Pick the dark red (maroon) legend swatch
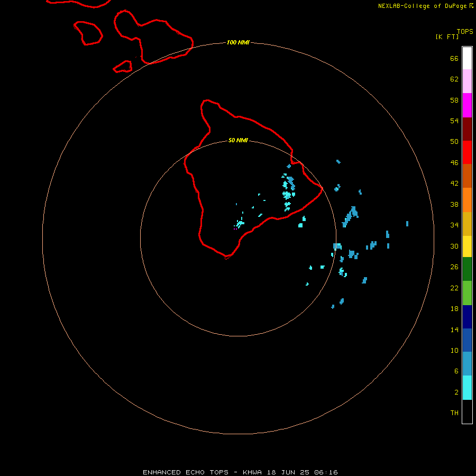 coord(467,129)
